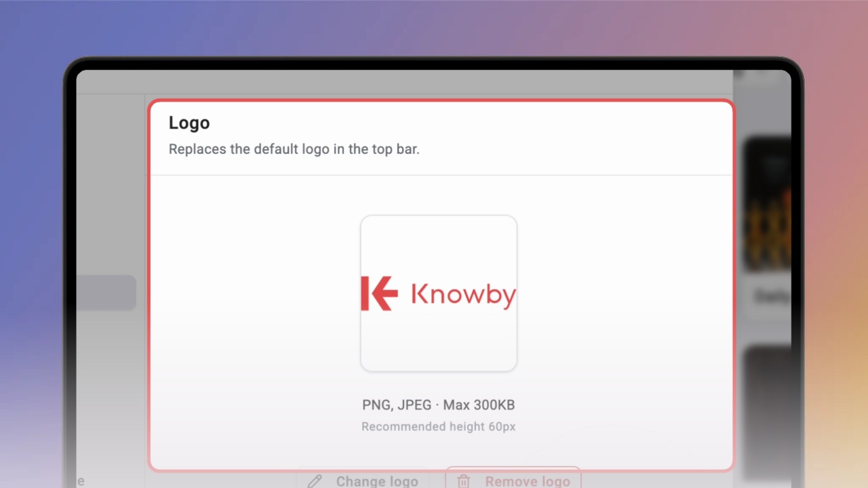Click the "PNG, JPEG · Max 300KB" text

[439, 405]
